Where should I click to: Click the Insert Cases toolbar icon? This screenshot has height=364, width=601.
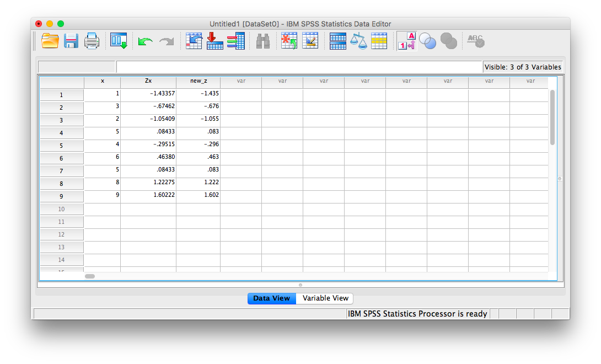pos(289,41)
